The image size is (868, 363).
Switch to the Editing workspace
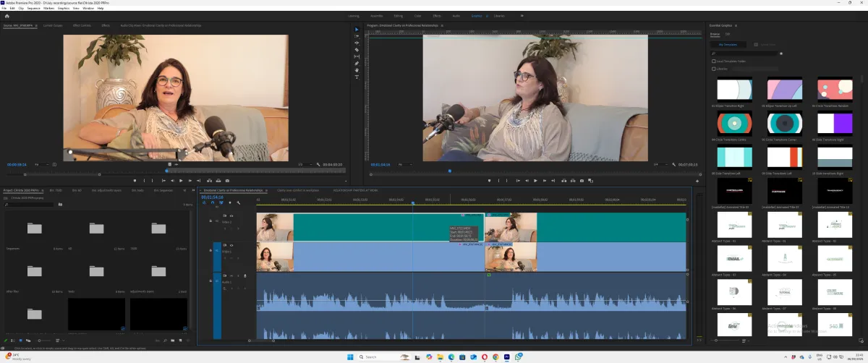click(398, 15)
